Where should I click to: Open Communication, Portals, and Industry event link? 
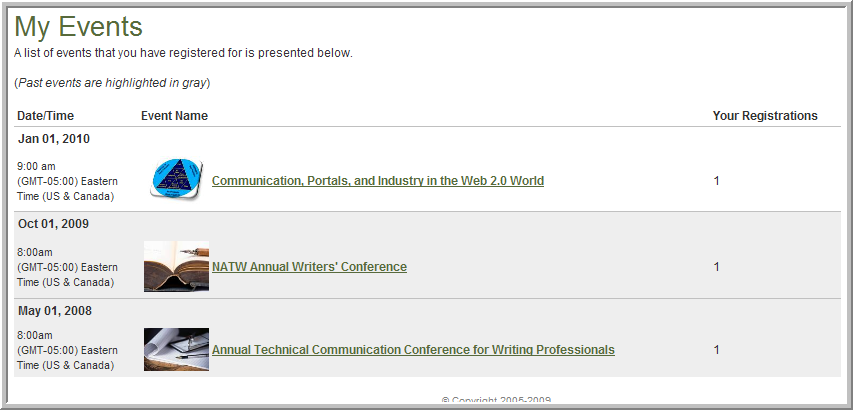pyautogui.click(x=378, y=181)
